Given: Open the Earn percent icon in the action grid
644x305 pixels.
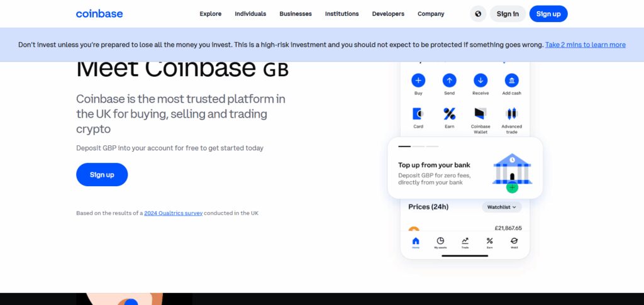Looking at the screenshot, I should pos(449,114).
